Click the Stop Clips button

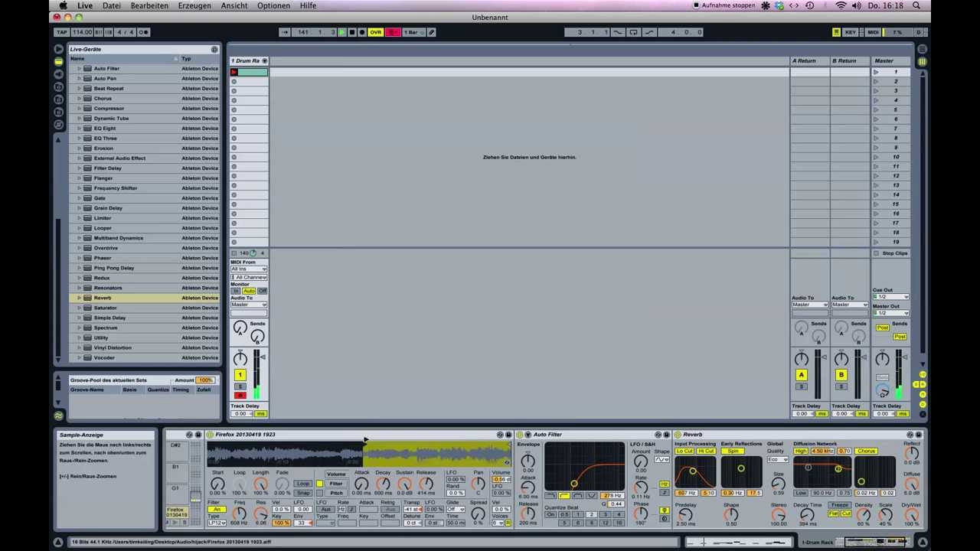pos(891,253)
